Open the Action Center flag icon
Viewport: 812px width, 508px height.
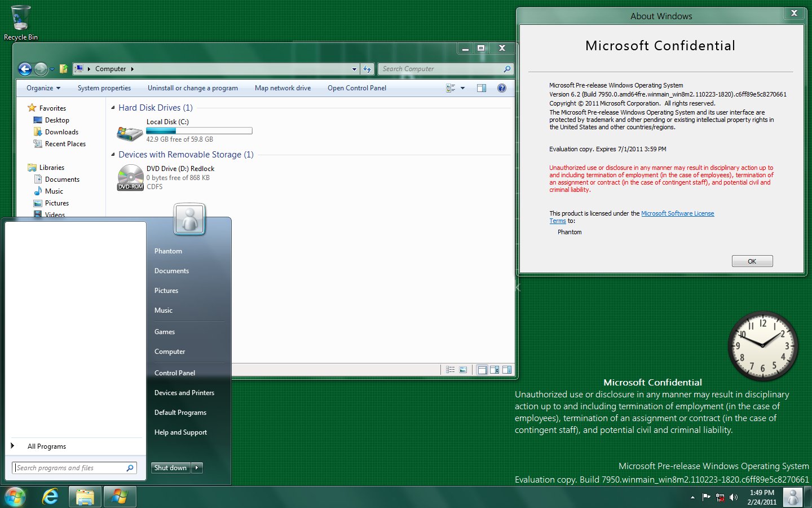tap(706, 498)
